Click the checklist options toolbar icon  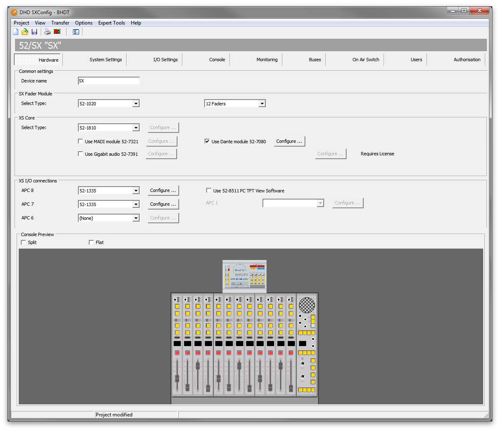pyautogui.click(x=76, y=32)
